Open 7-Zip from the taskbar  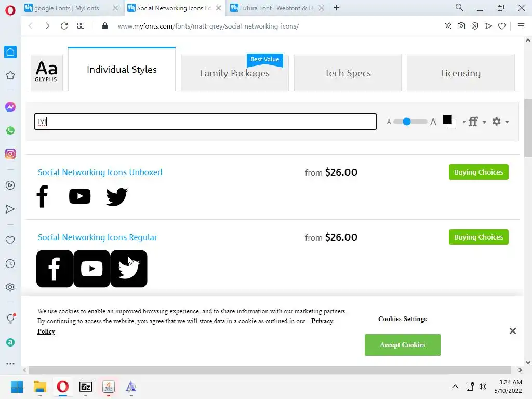point(86,387)
